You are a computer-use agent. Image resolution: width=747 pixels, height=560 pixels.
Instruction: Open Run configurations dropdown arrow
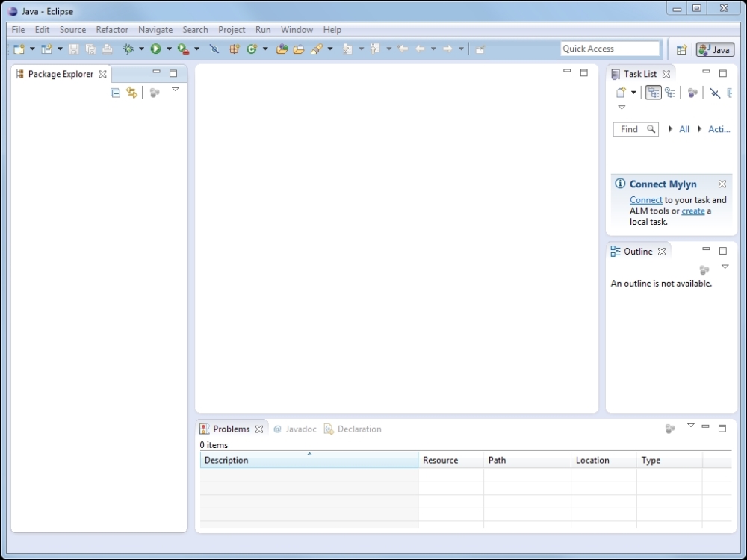pyautogui.click(x=169, y=49)
